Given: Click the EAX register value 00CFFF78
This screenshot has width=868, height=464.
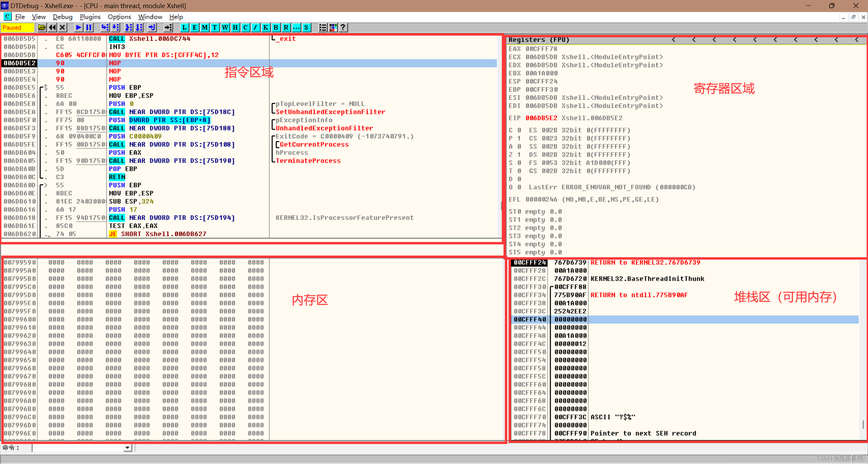Looking at the screenshot, I should point(541,49).
